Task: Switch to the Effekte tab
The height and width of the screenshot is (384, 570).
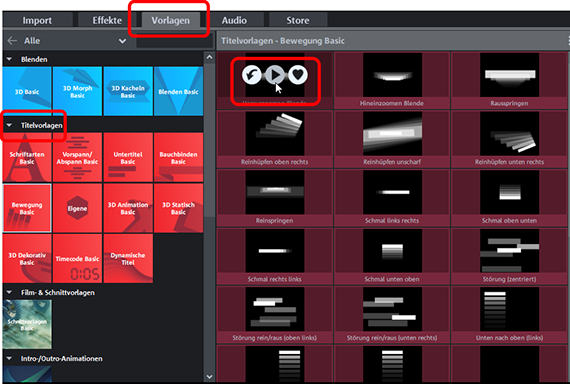Action: pos(107,20)
